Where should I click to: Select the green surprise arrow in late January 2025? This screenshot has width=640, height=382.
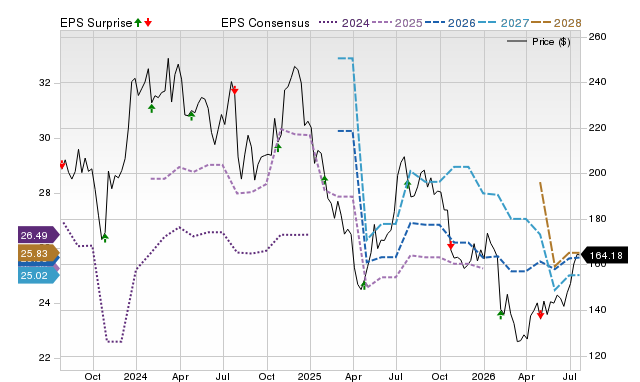(324, 180)
